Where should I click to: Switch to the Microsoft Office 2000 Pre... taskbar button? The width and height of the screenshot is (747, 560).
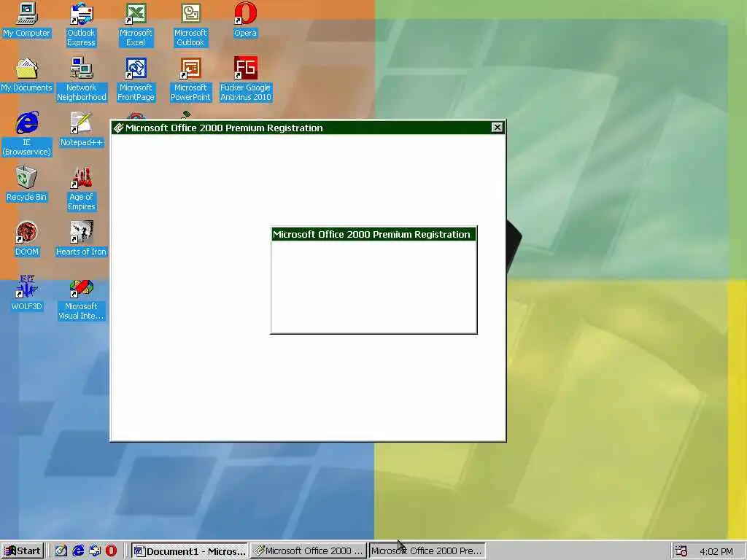427,551
